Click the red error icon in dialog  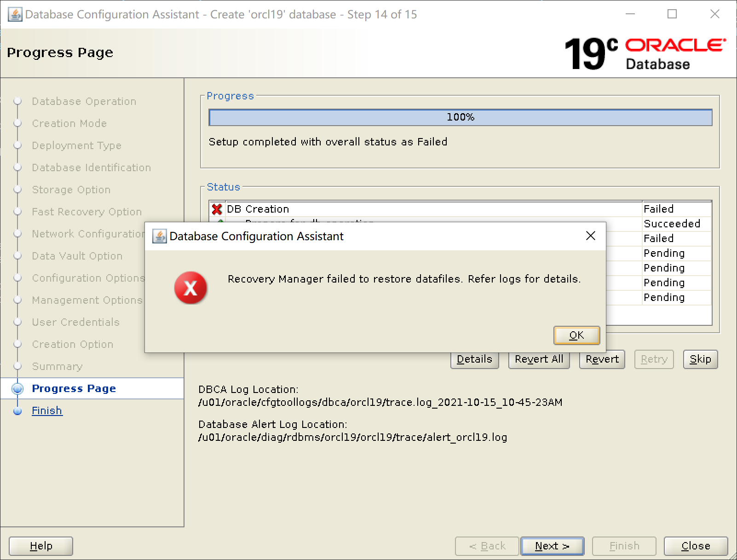[x=190, y=288]
